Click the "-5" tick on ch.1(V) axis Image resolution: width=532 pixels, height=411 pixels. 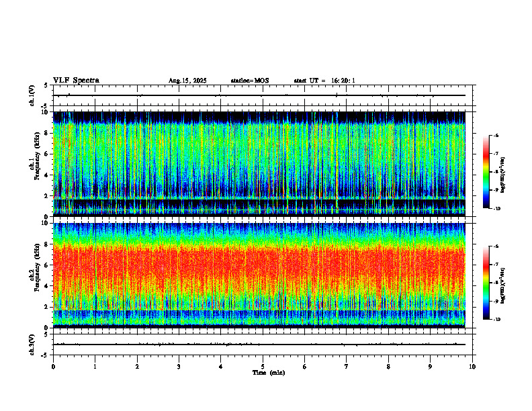point(44,106)
